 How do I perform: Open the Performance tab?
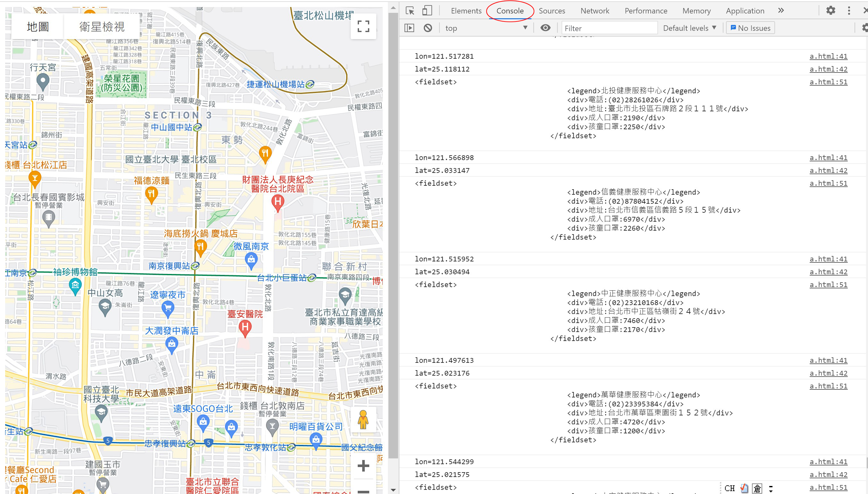click(646, 11)
